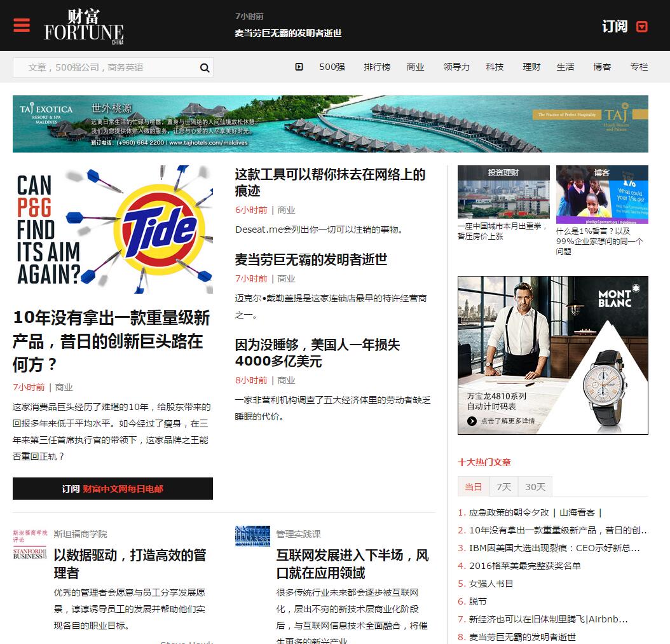Open header headline 麦当劳巨无霸的发明者逝世

[288, 33]
